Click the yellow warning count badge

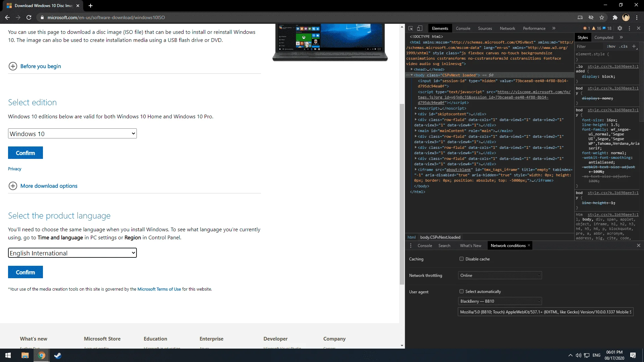[596, 28]
